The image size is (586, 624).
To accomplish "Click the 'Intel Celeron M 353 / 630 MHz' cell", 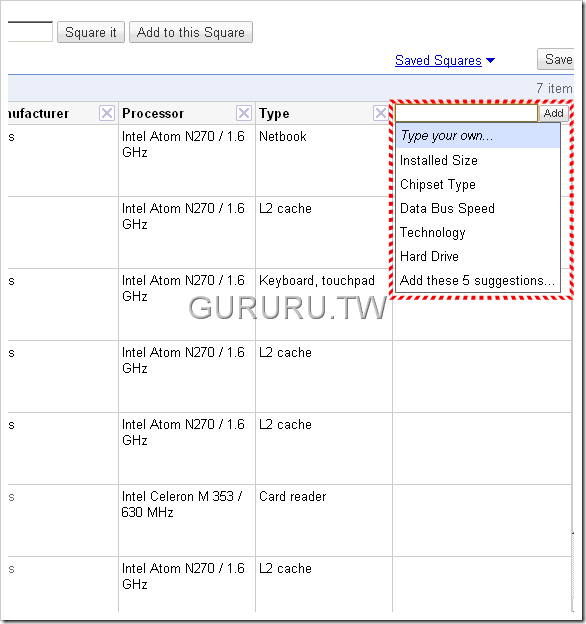I will click(187, 521).
